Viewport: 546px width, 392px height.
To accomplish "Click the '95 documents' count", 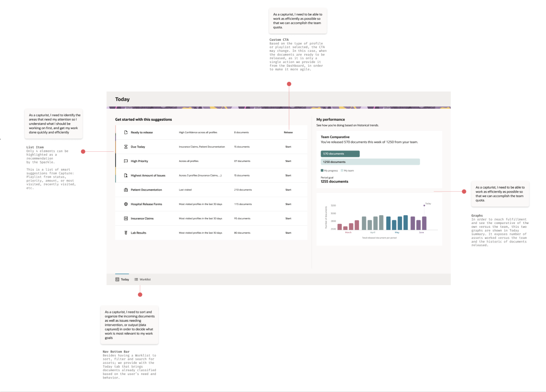I will (x=242, y=218).
